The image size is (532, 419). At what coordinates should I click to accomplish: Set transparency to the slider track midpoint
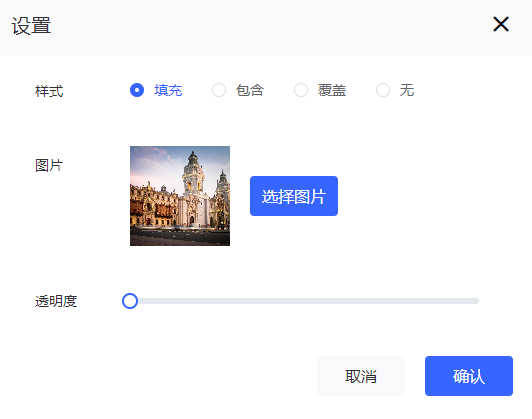(x=301, y=301)
